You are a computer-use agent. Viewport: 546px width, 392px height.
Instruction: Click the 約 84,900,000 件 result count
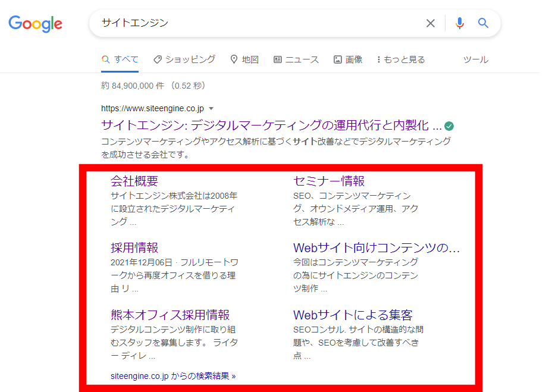[x=153, y=86]
